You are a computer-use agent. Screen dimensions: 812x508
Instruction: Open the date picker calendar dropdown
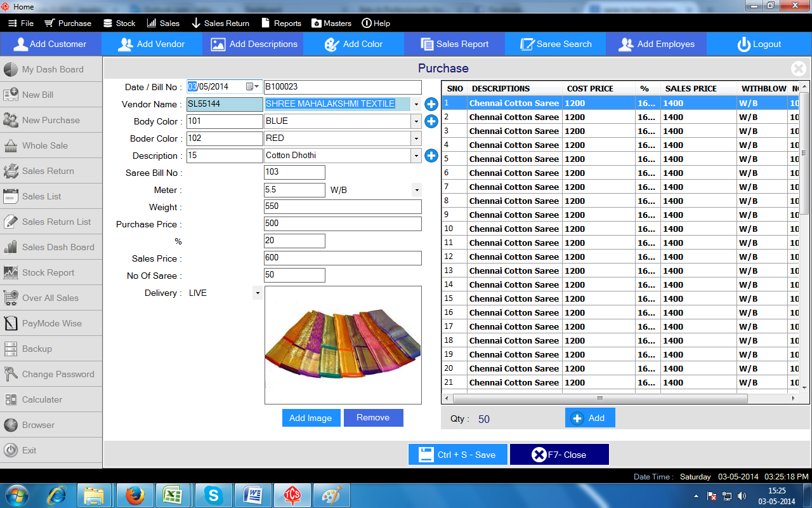pyautogui.click(x=252, y=87)
